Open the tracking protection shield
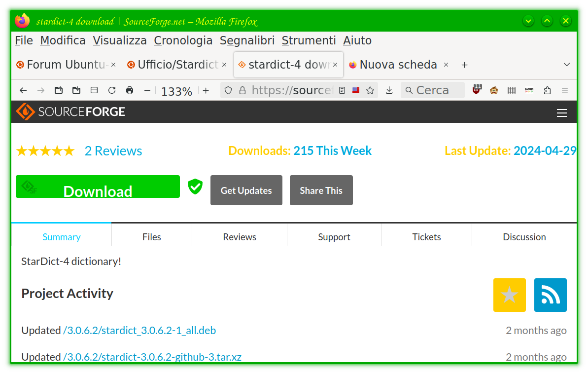The height and width of the screenshot is (374, 588). (228, 90)
